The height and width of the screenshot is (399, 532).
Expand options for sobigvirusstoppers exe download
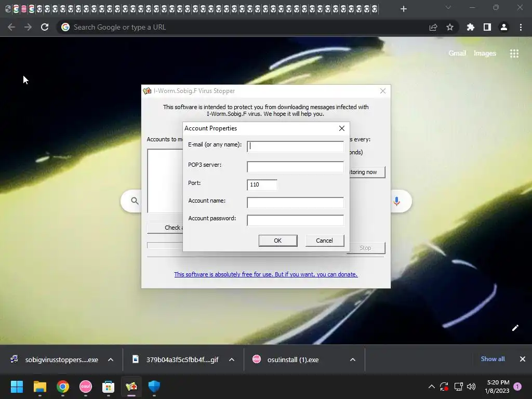pos(111,360)
